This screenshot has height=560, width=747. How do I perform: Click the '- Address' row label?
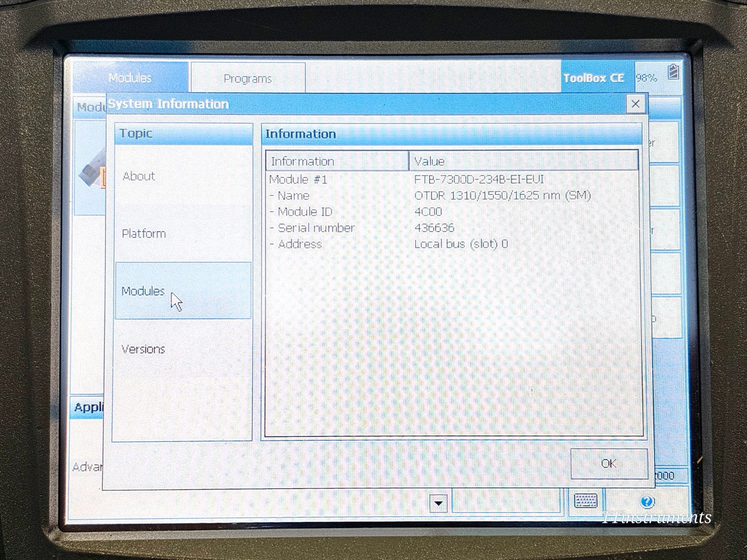pyautogui.click(x=296, y=244)
